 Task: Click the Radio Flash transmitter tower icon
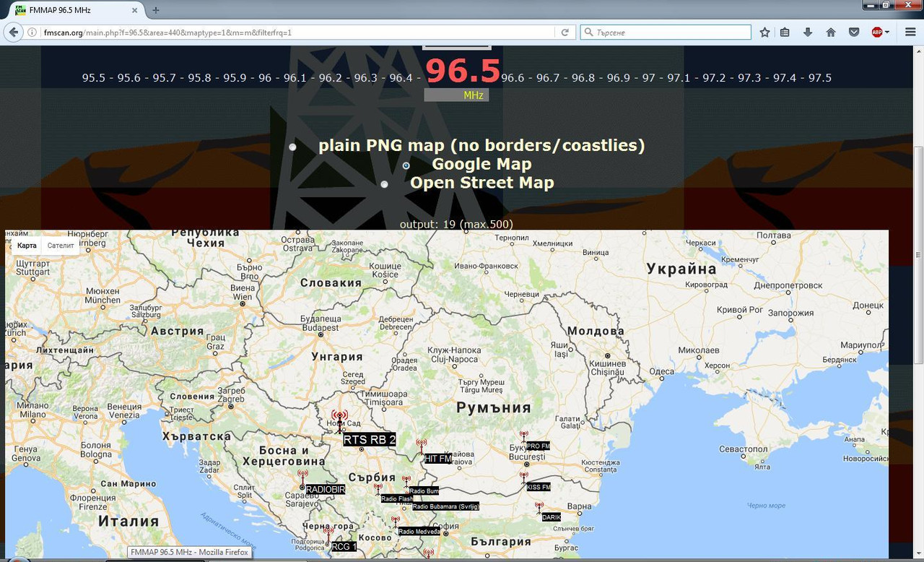click(378, 490)
